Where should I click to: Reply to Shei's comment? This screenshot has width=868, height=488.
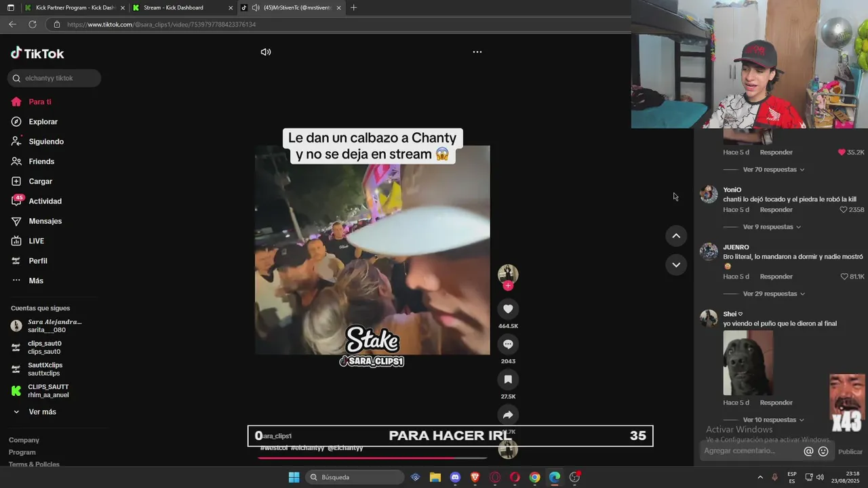776,403
